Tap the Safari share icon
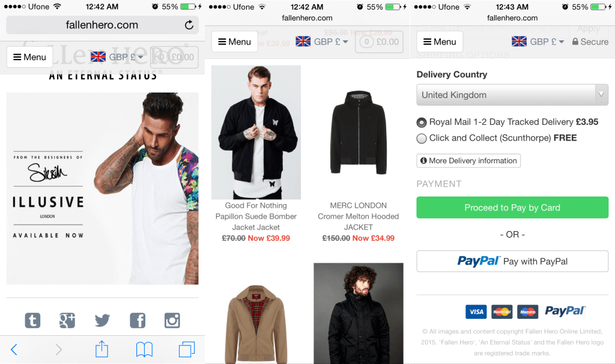Image resolution: width=615 pixels, height=364 pixels. 101,349
